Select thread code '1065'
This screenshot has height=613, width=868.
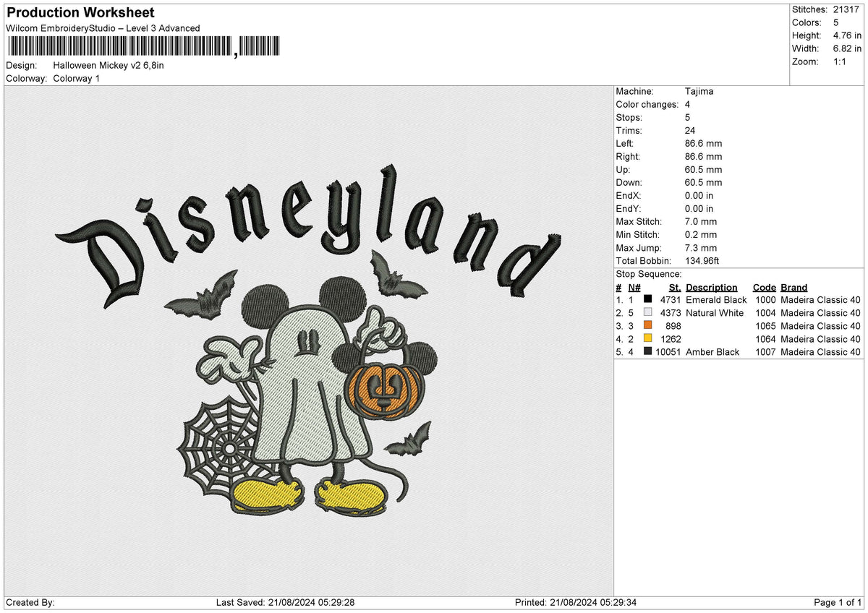(x=765, y=326)
